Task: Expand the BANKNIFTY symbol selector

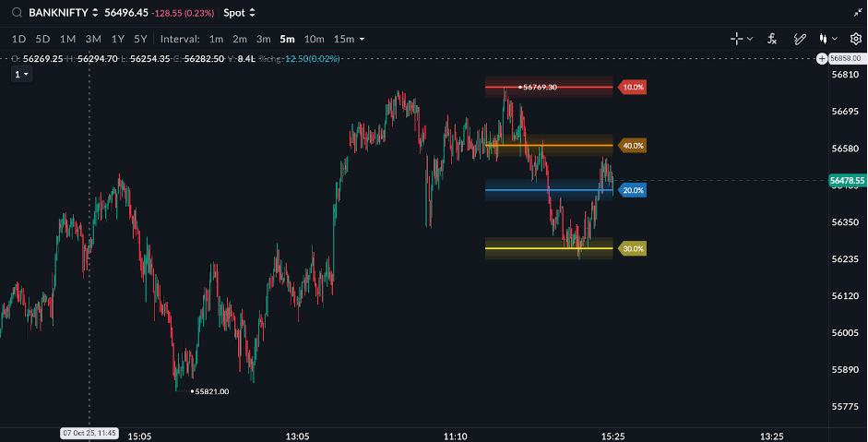Action: coord(95,13)
